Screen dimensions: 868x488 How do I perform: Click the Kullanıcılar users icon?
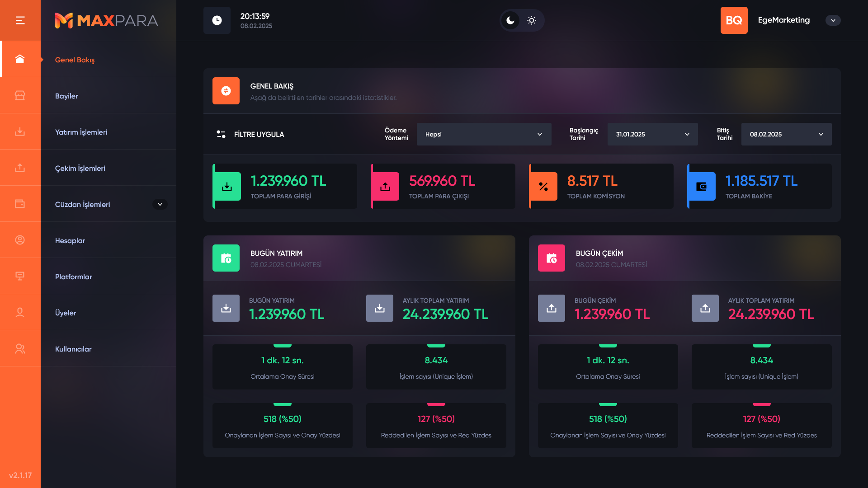tap(20, 348)
